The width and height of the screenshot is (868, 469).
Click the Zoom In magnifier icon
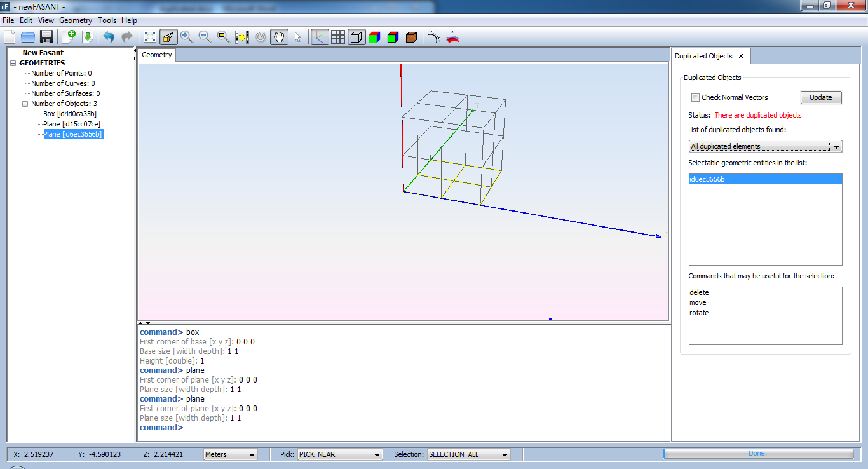point(186,37)
